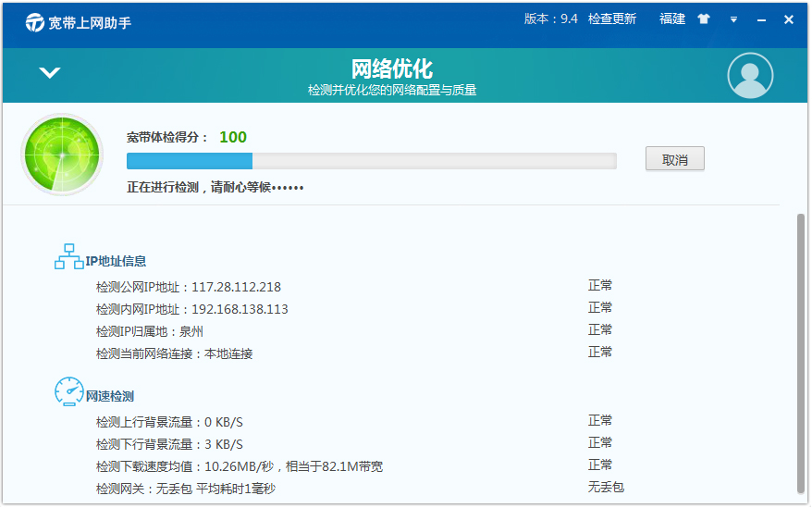This screenshot has height=508, width=812.
Task: Click the IP地址信息 network icon
Action: (x=68, y=257)
